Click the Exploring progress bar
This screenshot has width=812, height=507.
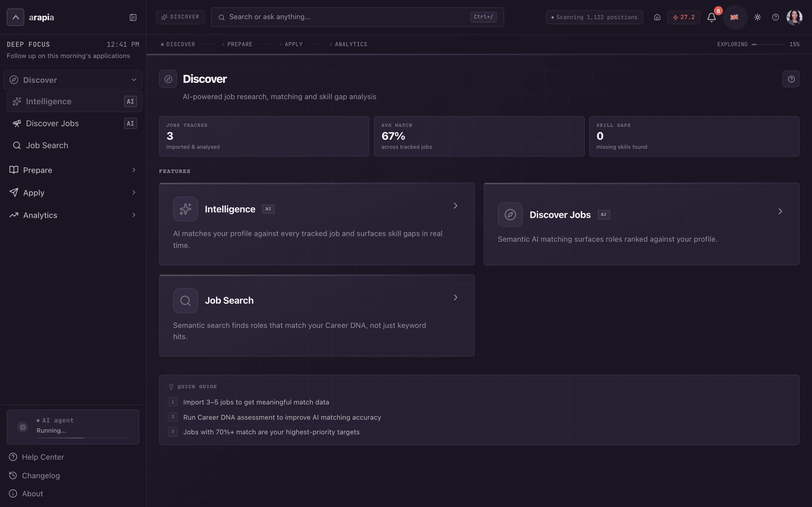pyautogui.click(x=768, y=44)
